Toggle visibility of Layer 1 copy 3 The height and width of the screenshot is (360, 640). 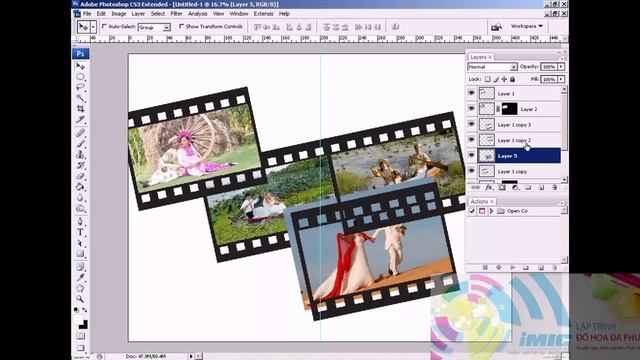pos(471,124)
